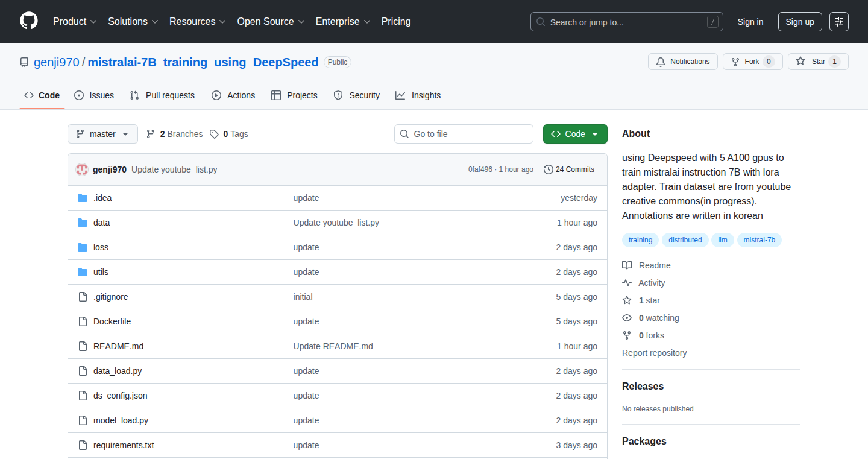This screenshot has width=868, height=459.
Task: Open the Pricing page
Action: (396, 22)
